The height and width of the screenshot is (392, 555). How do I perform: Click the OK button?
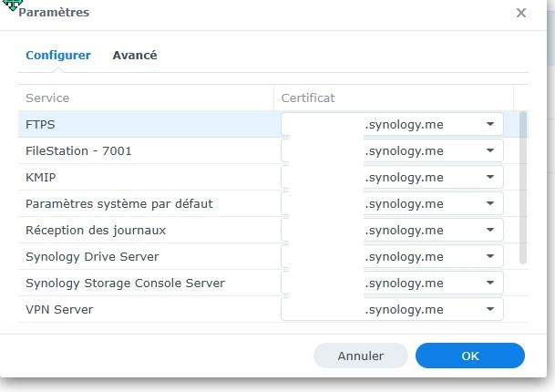click(470, 356)
